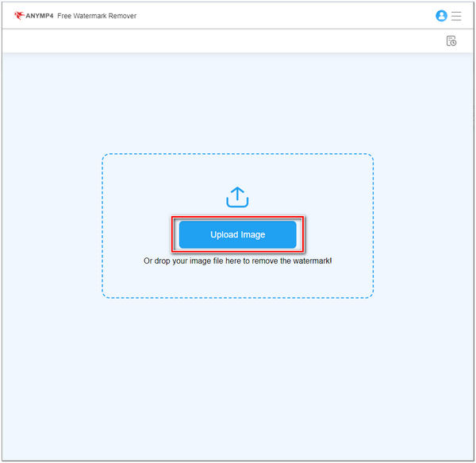Screen dimensions: 476x463
Task: Select the blue button to upload an image
Action: click(237, 235)
